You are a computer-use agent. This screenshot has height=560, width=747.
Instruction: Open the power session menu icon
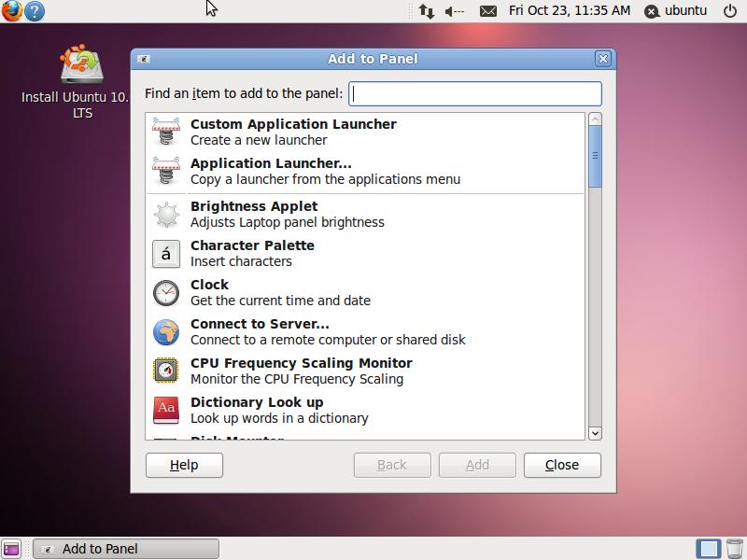click(730, 10)
